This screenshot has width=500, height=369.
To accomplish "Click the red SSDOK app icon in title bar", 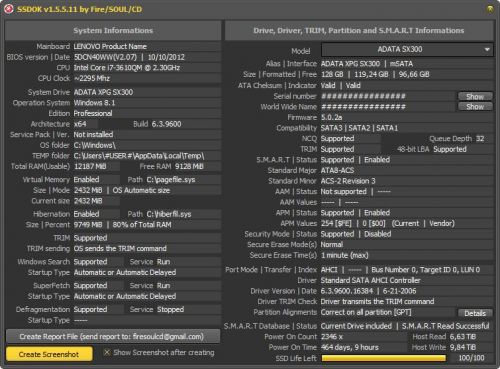I will [9, 9].
